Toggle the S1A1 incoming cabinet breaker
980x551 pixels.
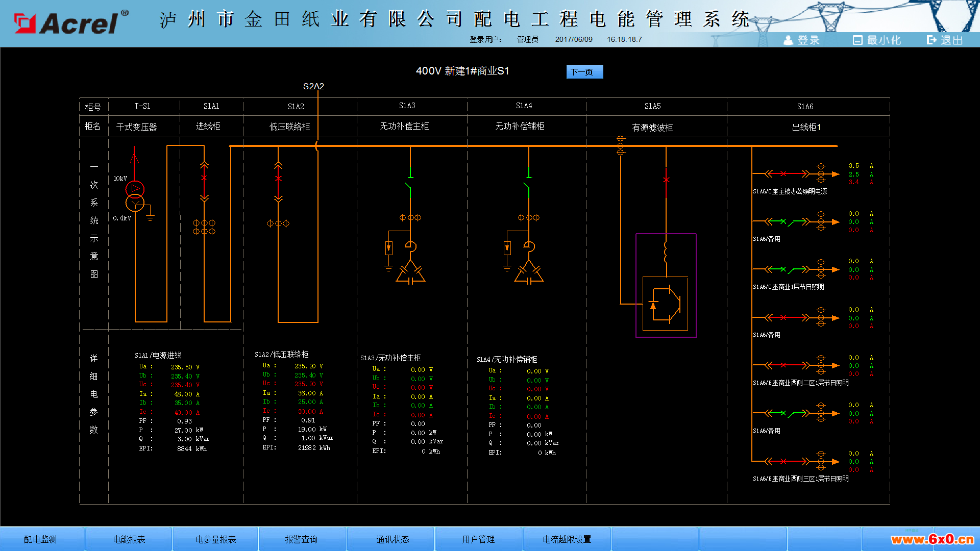click(204, 178)
